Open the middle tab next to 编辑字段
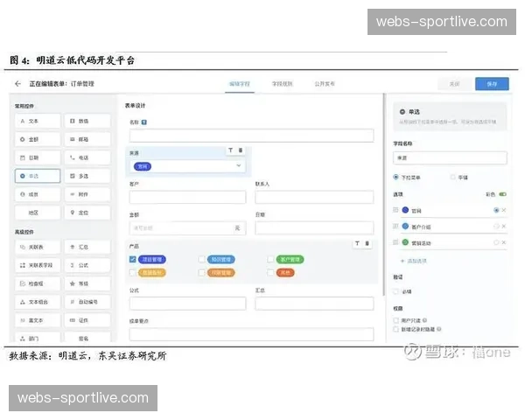 [x=283, y=84]
